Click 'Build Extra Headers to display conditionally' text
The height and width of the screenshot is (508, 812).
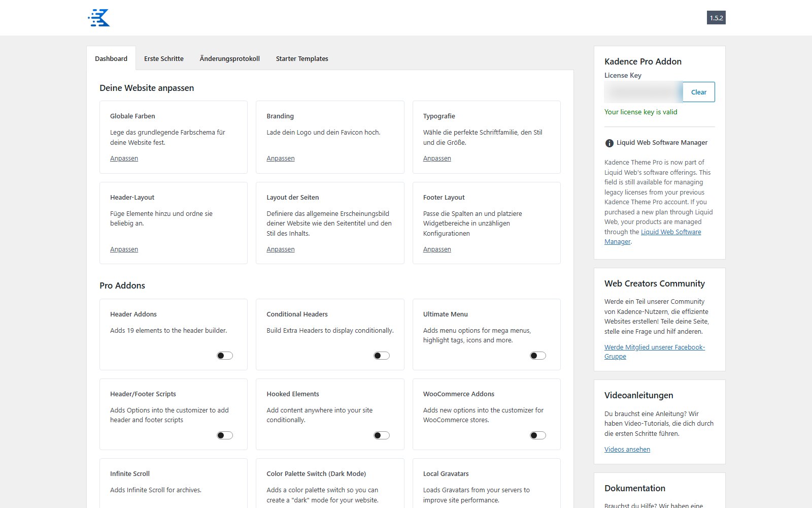(x=330, y=331)
